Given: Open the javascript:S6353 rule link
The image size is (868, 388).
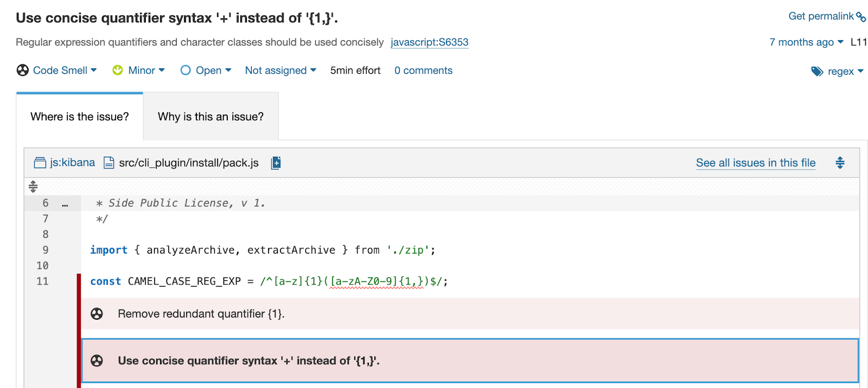Looking at the screenshot, I should pyautogui.click(x=429, y=42).
